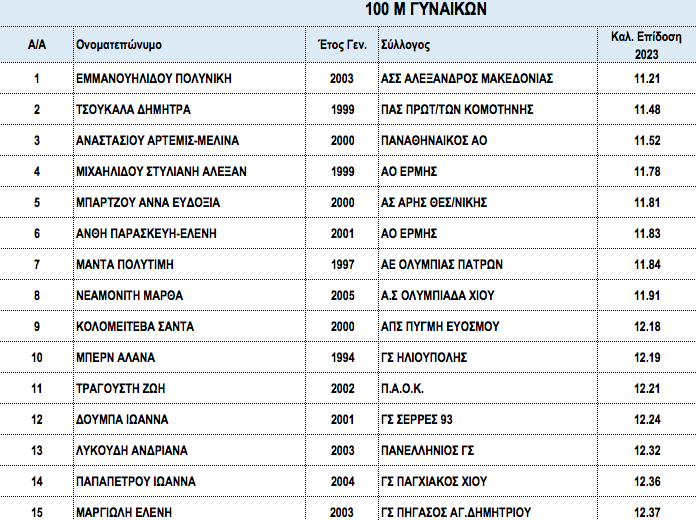Click club cell ΓΣ ΗΛΙΟΥΠΟΛΗΣ
This screenshot has height=520, width=696.
click(425, 357)
